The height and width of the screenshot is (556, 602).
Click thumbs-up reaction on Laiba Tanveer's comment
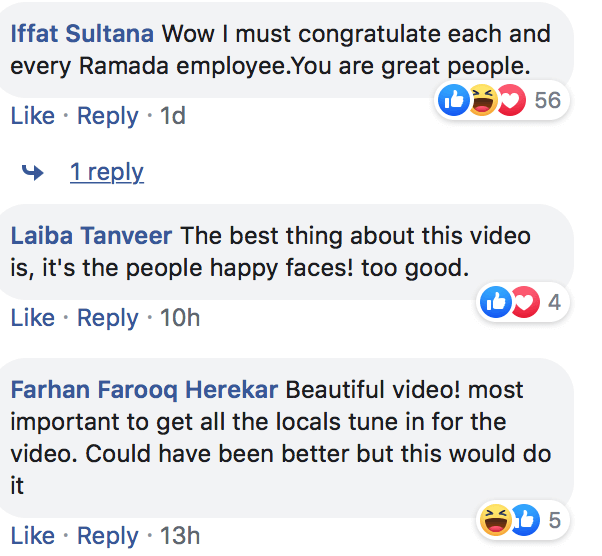496,302
